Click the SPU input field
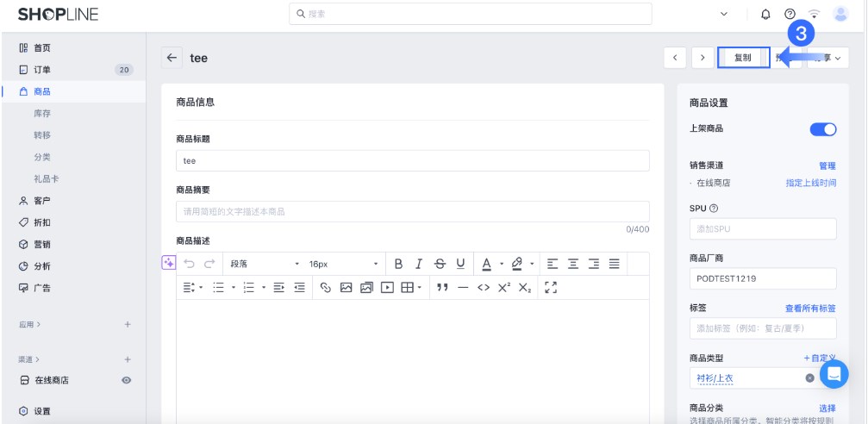Image resolution: width=868 pixels, height=424 pixels. click(x=763, y=228)
